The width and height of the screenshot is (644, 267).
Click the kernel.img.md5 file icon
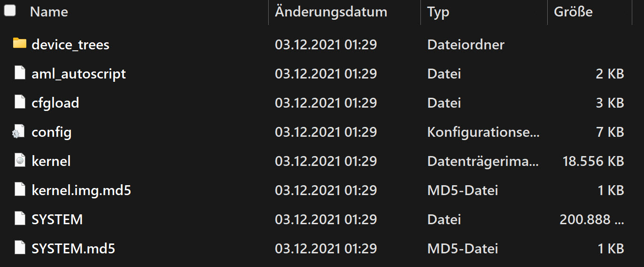tap(19, 190)
